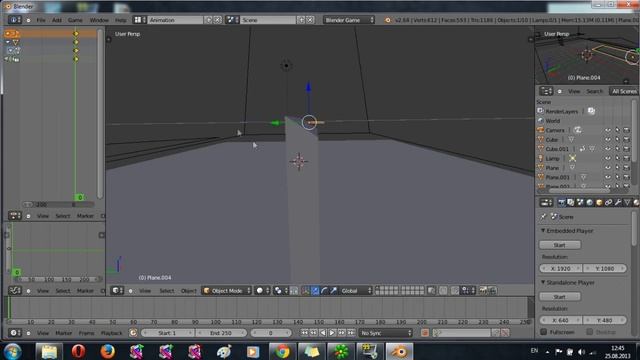Add a new screen layout with plus button

point(209,20)
